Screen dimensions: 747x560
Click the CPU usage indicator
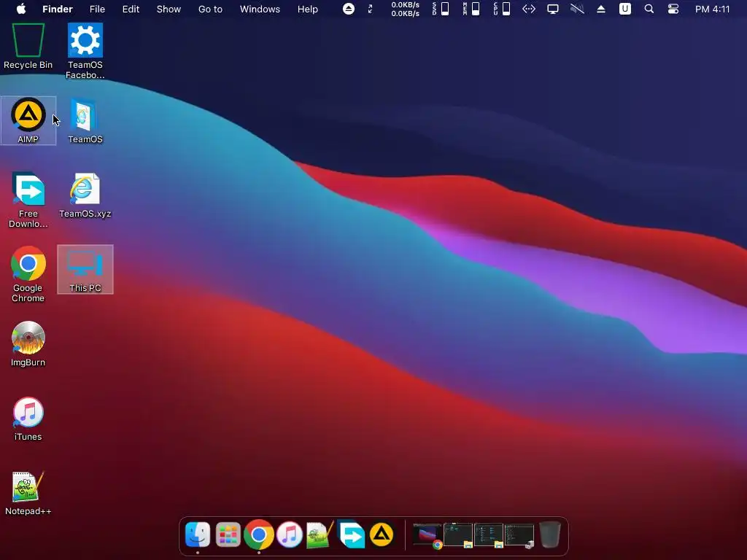tap(502, 9)
